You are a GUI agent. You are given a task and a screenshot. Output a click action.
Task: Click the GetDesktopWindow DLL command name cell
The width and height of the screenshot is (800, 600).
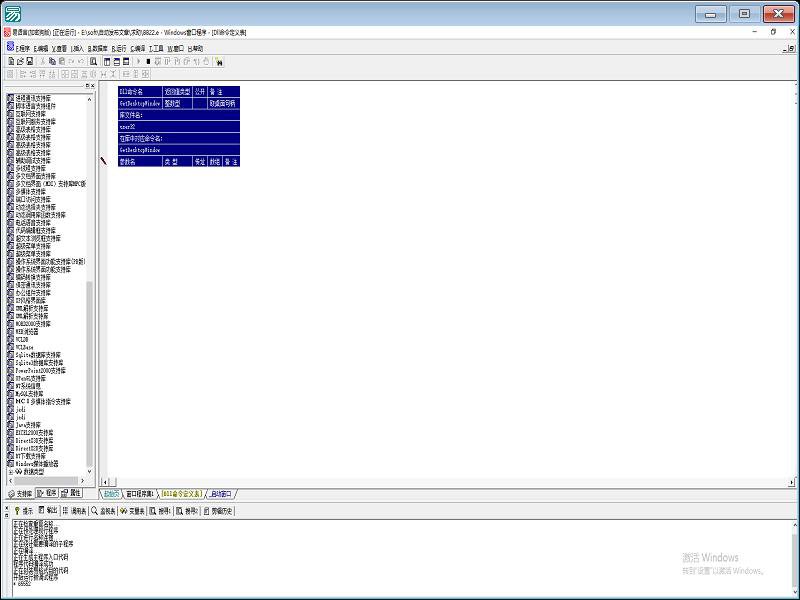pos(139,103)
